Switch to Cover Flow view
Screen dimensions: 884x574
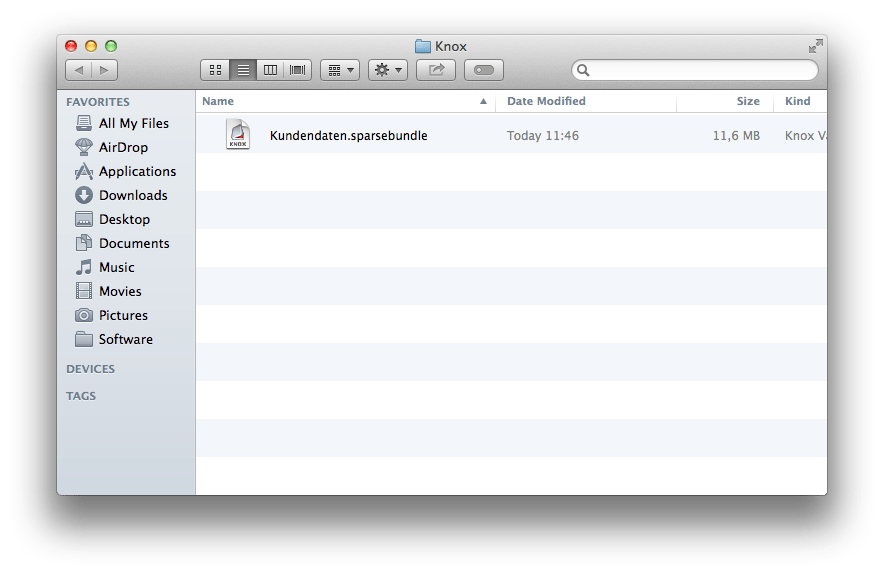click(x=297, y=70)
